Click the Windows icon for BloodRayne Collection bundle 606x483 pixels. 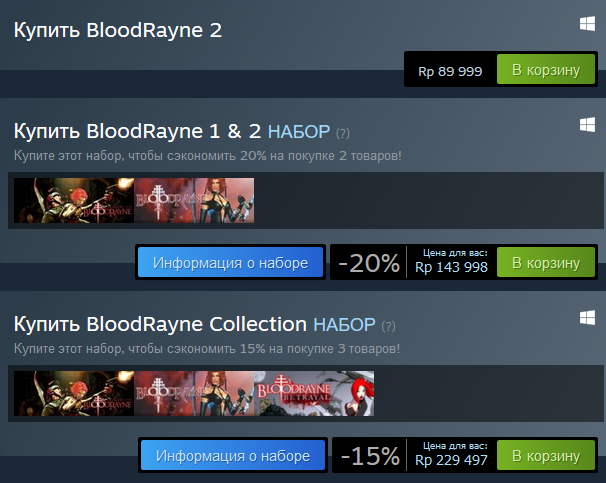(x=586, y=317)
